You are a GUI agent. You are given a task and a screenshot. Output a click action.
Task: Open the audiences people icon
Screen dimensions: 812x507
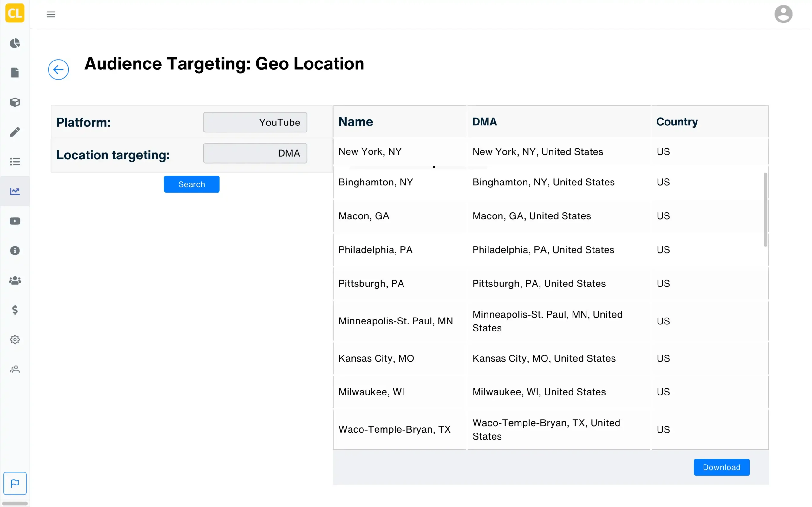tap(15, 281)
